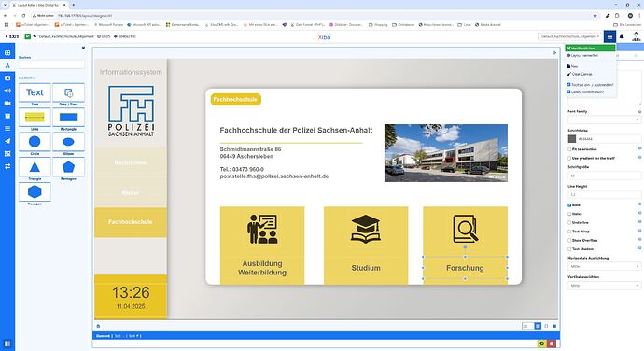Add a Pentagon element
The width and height of the screenshot is (644, 351).
(x=68, y=167)
